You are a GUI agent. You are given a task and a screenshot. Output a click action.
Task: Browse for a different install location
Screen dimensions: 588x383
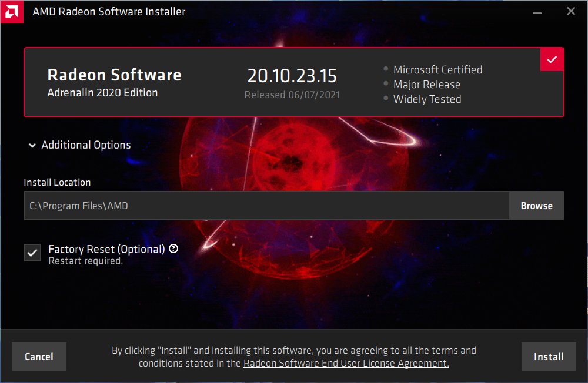pyautogui.click(x=536, y=206)
